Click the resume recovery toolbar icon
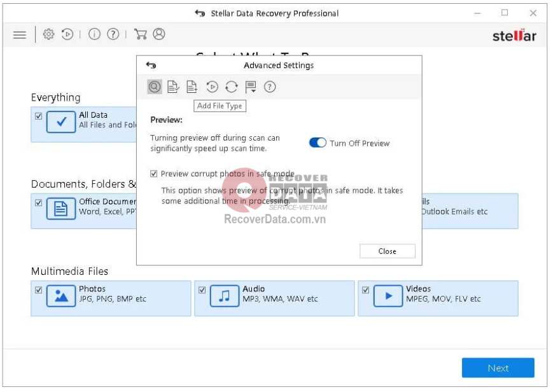The image size is (551, 392). pos(67,34)
